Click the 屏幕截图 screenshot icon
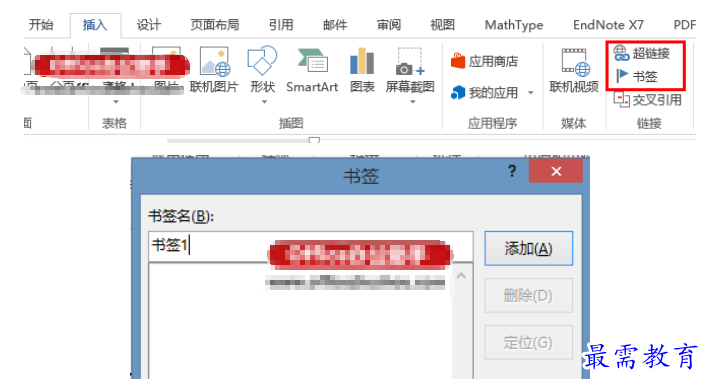706x388 pixels. [x=410, y=62]
